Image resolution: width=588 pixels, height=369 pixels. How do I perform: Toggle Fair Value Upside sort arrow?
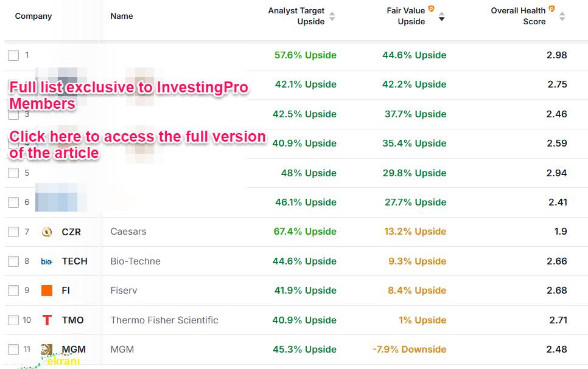coord(442,16)
